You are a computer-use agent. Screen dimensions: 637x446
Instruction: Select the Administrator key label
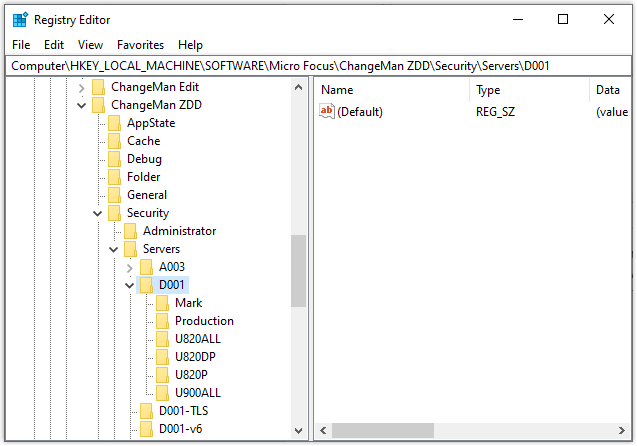pos(179,231)
